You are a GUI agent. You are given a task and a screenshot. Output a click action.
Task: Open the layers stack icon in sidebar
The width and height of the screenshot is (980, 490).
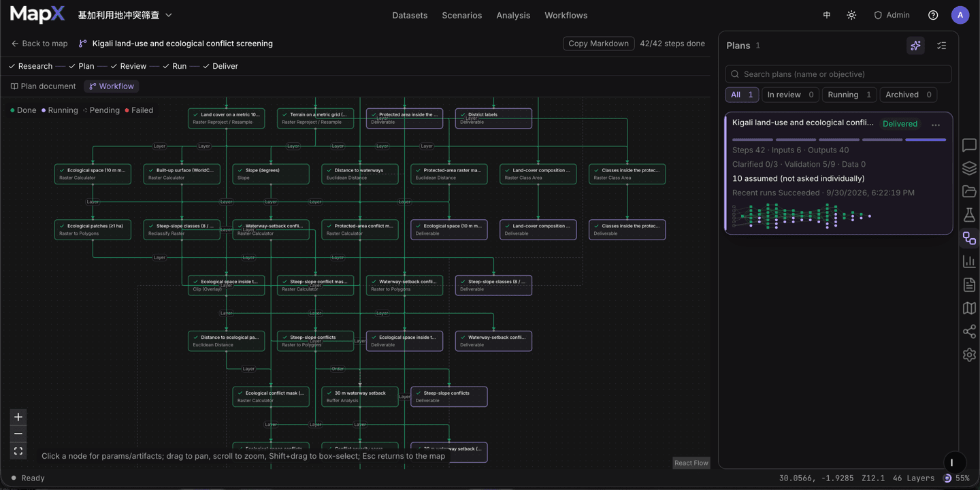pos(969,168)
